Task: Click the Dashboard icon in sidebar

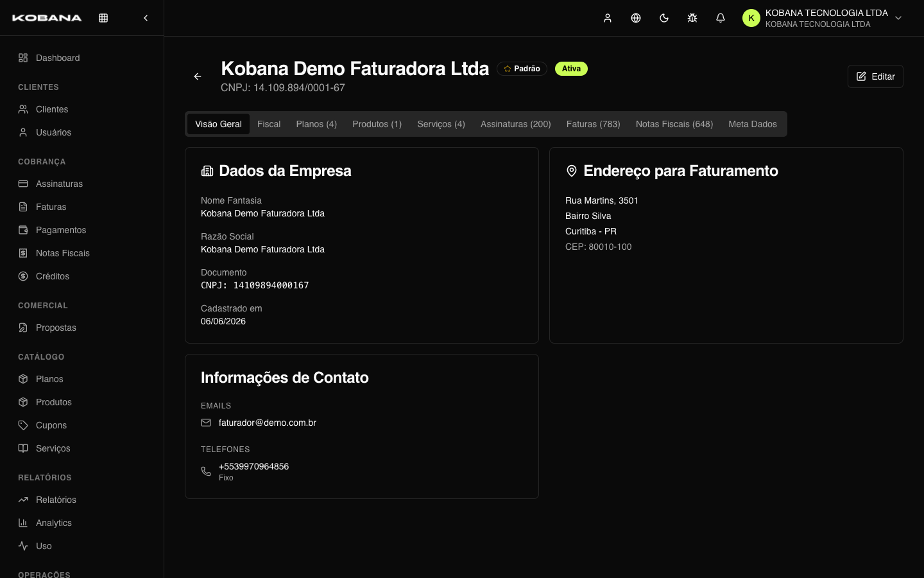Action: pyautogui.click(x=23, y=58)
